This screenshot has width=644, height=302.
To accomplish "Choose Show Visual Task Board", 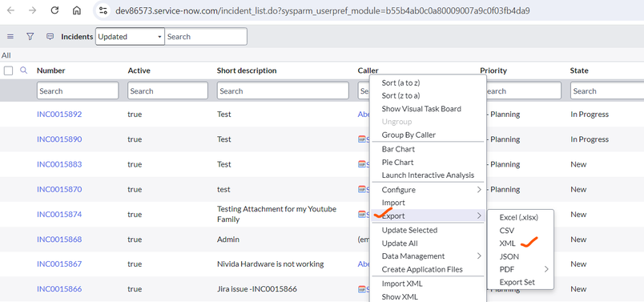I will click(421, 109).
